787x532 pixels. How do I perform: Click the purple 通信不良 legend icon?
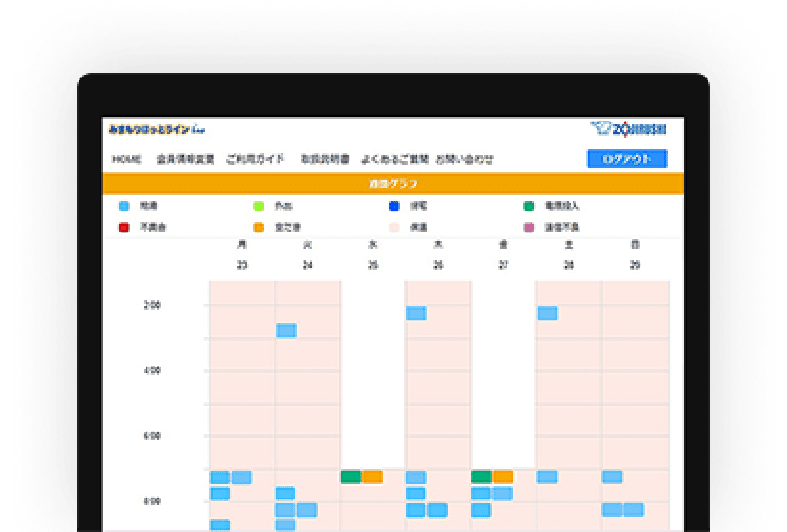(528, 228)
